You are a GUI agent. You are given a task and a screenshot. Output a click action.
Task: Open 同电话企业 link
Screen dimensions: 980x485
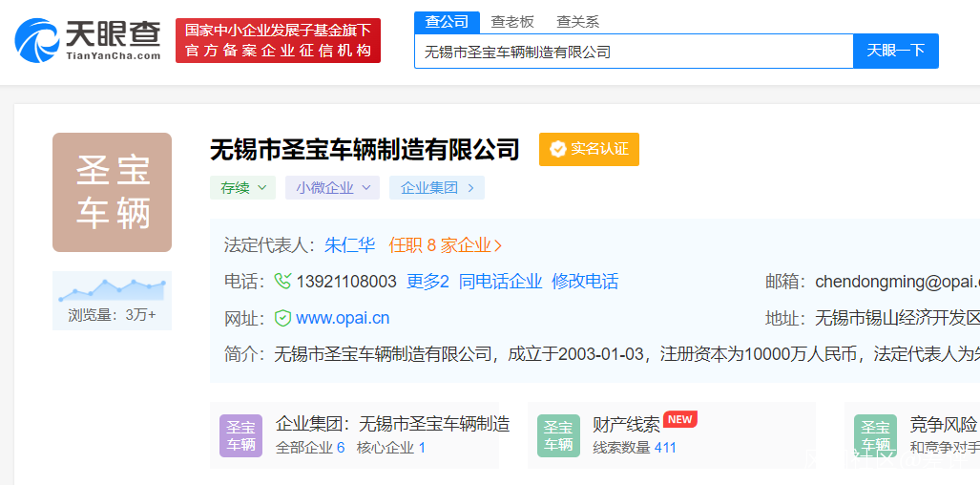[x=500, y=282]
